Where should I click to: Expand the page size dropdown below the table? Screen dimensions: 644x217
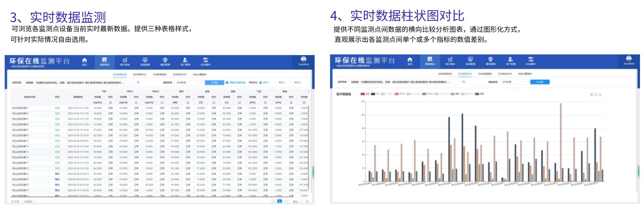30,202
